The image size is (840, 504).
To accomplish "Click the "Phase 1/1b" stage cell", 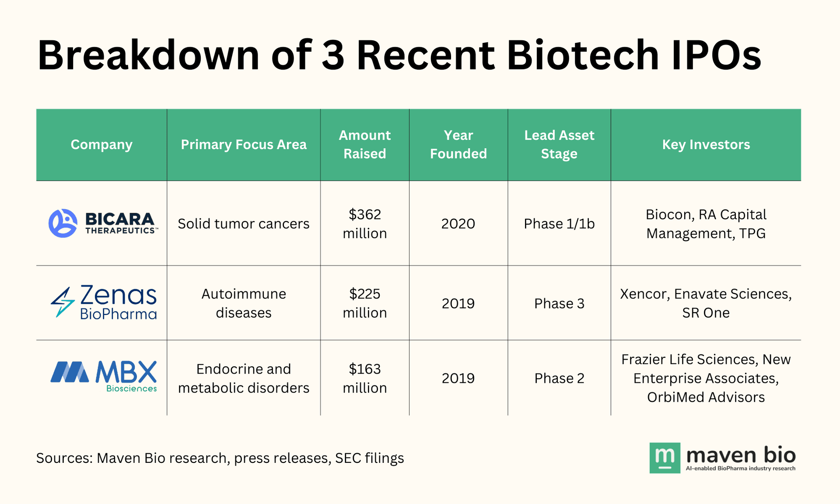I will [559, 224].
